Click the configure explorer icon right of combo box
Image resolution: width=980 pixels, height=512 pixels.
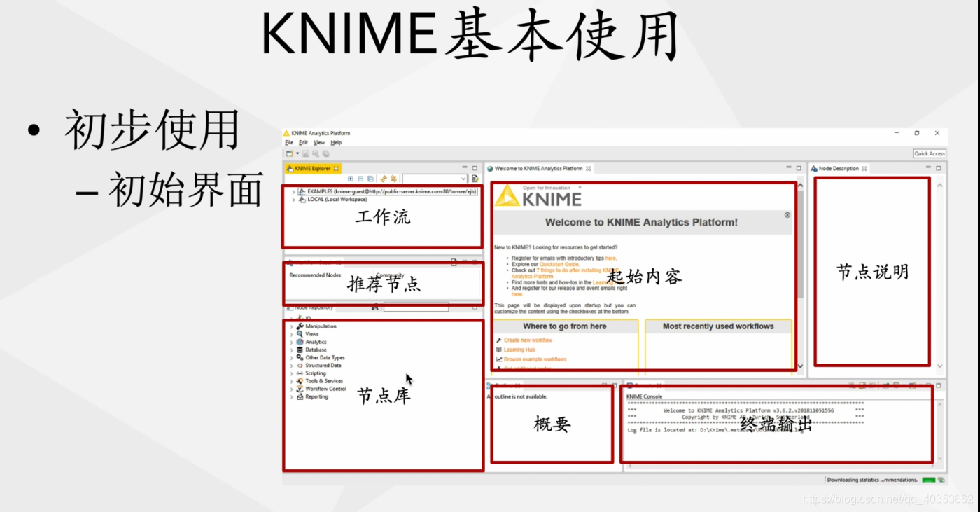[475, 179]
